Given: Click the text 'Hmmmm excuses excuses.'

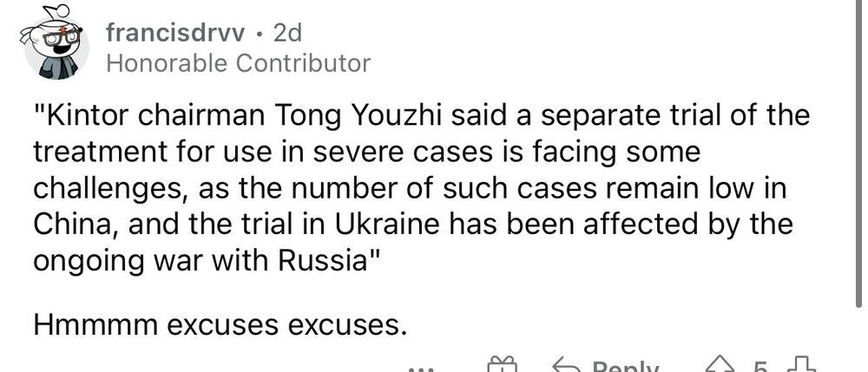Looking at the screenshot, I should [x=220, y=325].
